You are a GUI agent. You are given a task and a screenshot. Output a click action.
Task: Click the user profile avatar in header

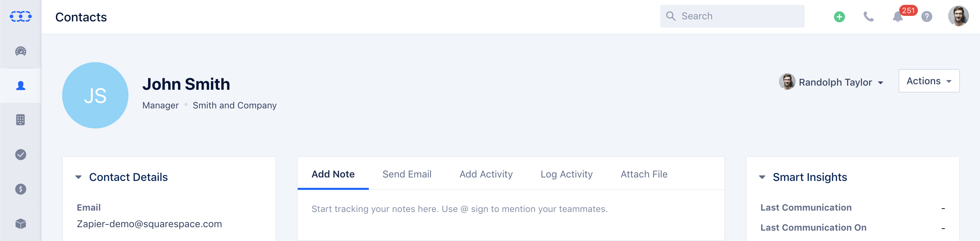click(x=958, y=16)
